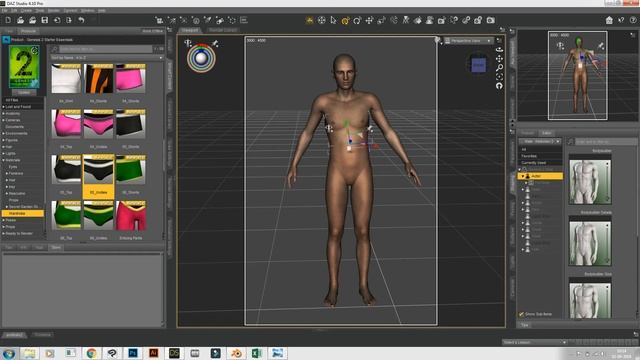This screenshot has width=640, height=360.
Task: Expand the Ready to Render category
Action: pos(4,233)
